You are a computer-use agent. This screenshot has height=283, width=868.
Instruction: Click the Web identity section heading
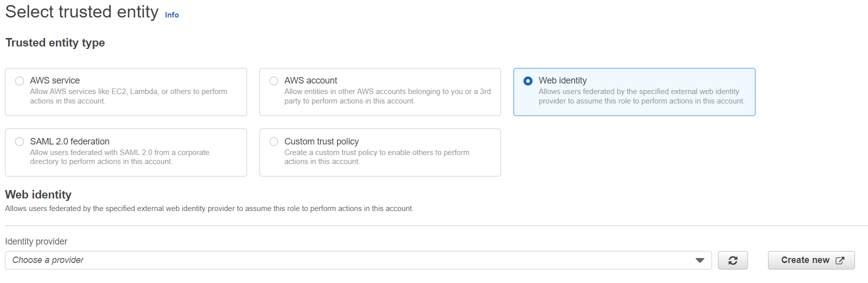tap(38, 194)
